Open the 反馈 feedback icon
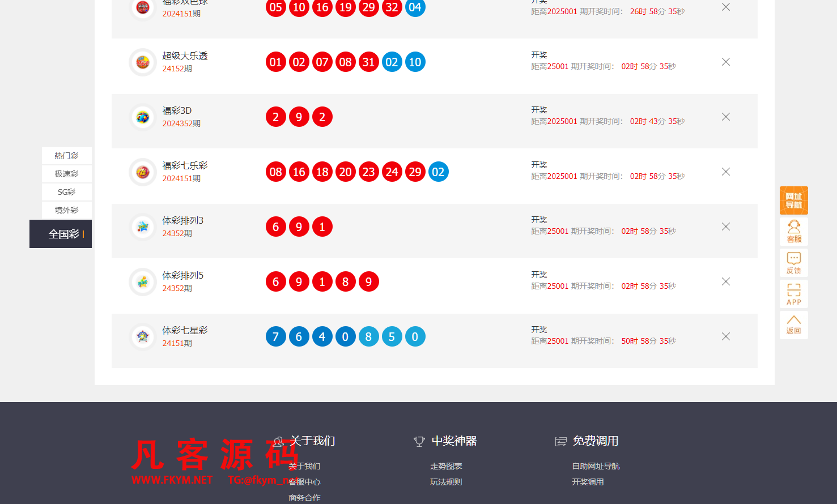This screenshot has width=837, height=504. [x=793, y=263]
